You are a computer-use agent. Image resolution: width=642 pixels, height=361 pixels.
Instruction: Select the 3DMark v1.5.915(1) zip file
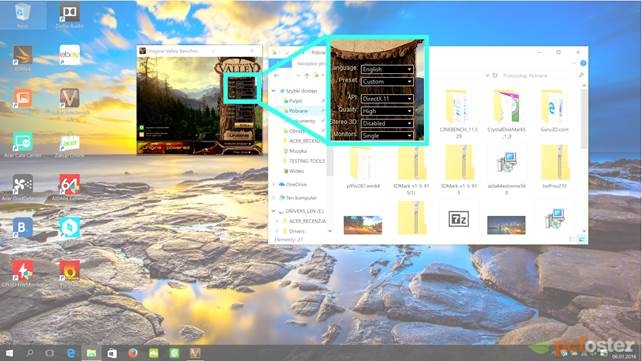[411, 171]
